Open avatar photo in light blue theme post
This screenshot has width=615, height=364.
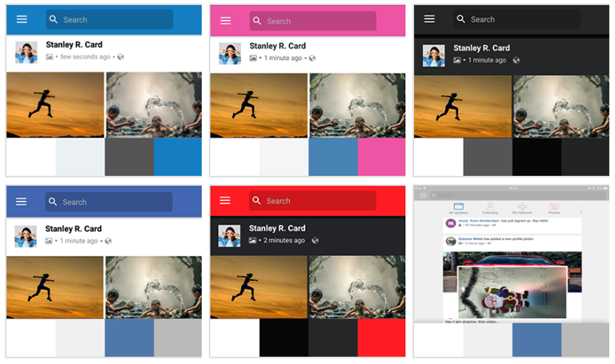coord(26,52)
